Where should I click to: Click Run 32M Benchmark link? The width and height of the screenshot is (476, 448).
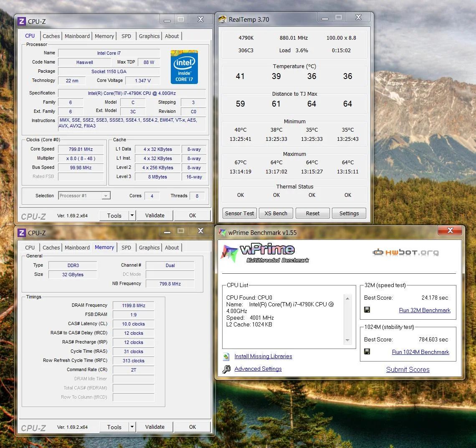(x=424, y=311)
